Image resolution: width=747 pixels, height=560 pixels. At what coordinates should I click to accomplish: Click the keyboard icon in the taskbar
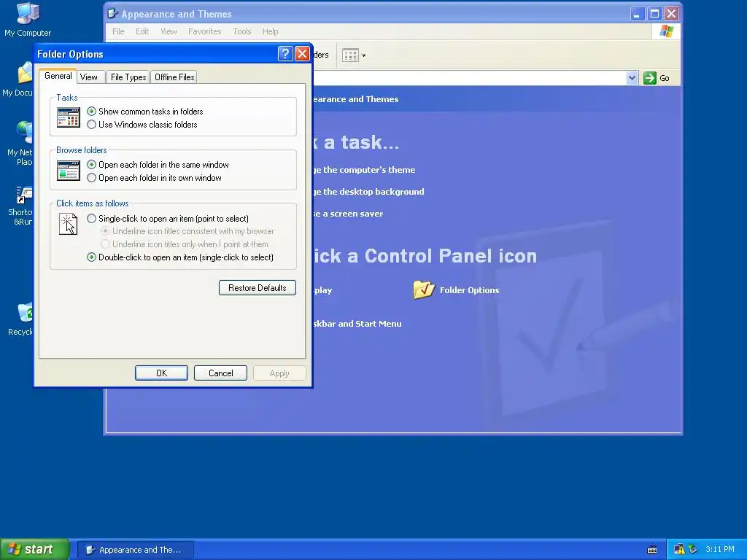coord(652,550)
